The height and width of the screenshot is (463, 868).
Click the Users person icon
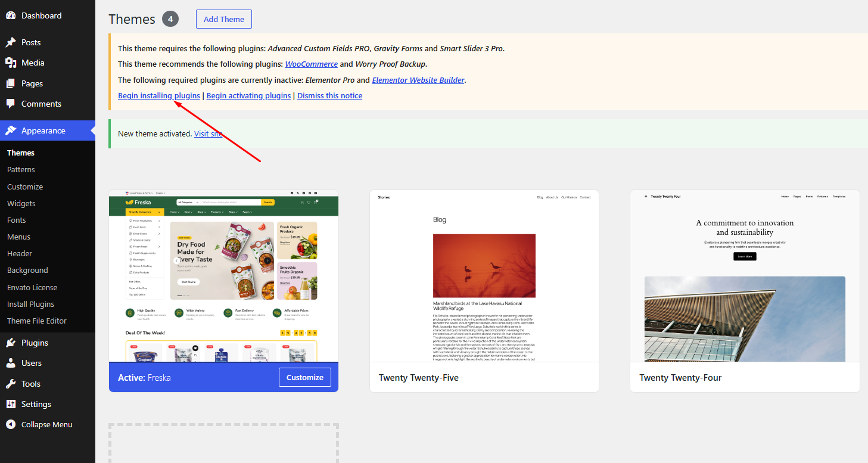tap(11, 363)
